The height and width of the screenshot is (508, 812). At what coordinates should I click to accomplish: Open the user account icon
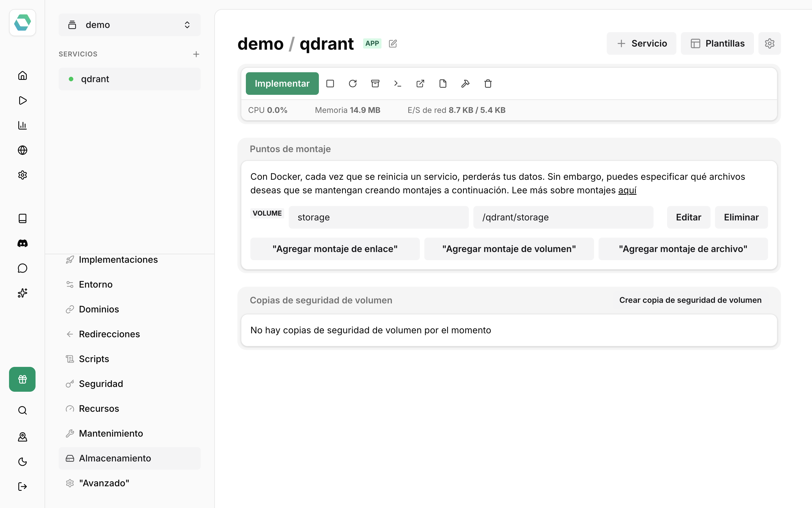point(23,437)
